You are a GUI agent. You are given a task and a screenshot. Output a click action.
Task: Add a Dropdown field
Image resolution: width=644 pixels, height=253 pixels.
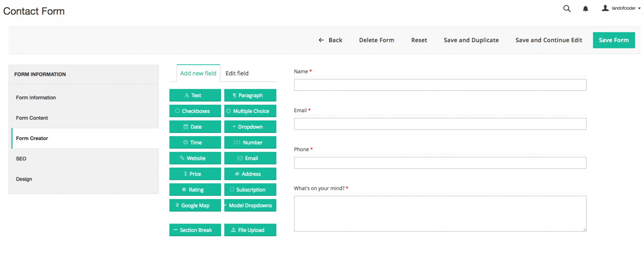[x=250, y=127]
